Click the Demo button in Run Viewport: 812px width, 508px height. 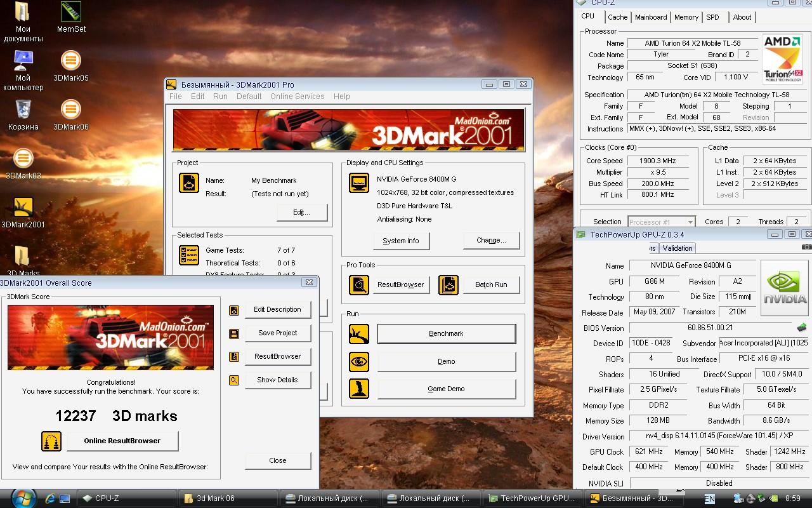447,361
